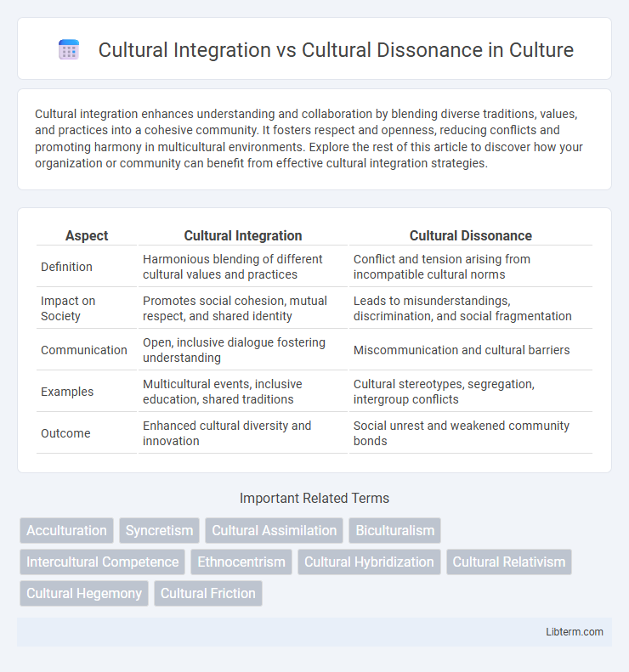Click 'Enhanced cultural diversity and innovation' cell
This screenshot has height=672, width=629.
point(243,433)
